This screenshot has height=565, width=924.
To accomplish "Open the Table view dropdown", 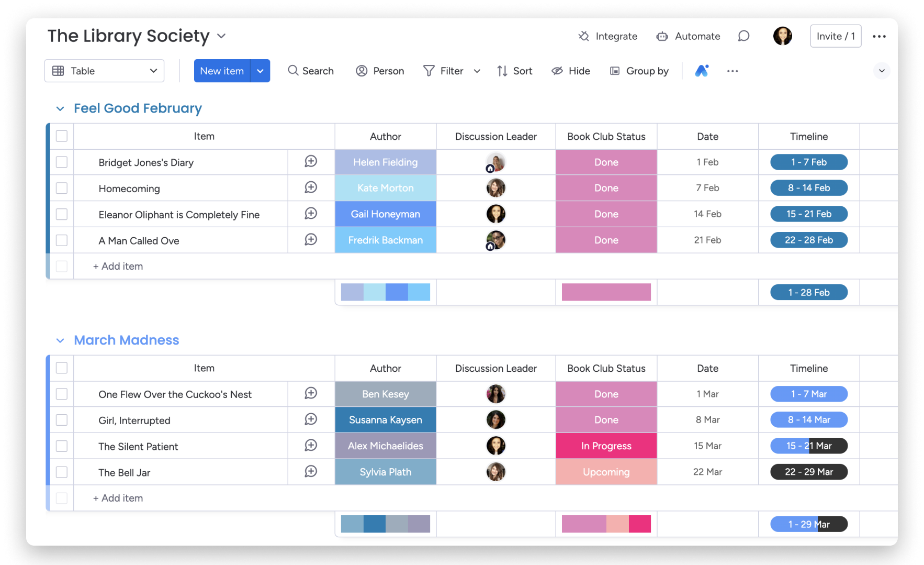I will (x=104, y=71).
